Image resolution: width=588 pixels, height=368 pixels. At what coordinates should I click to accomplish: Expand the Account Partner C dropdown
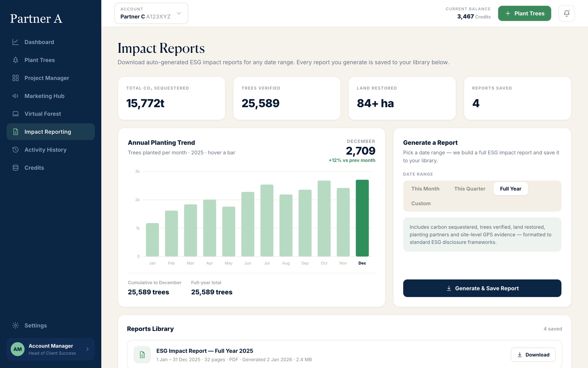(x=151, y=13)
